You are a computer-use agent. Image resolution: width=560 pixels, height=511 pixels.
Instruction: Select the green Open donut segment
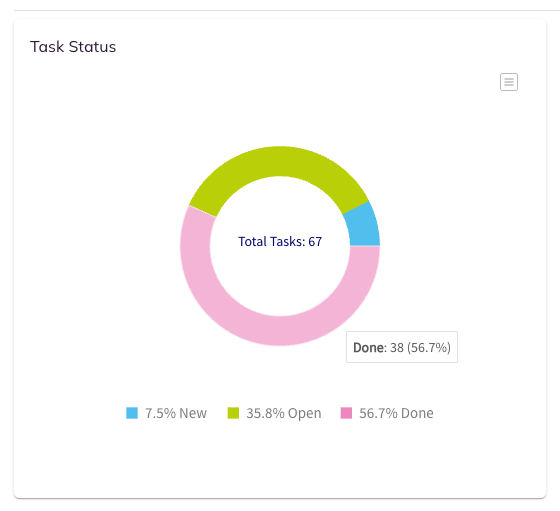(x=279, y=161)
